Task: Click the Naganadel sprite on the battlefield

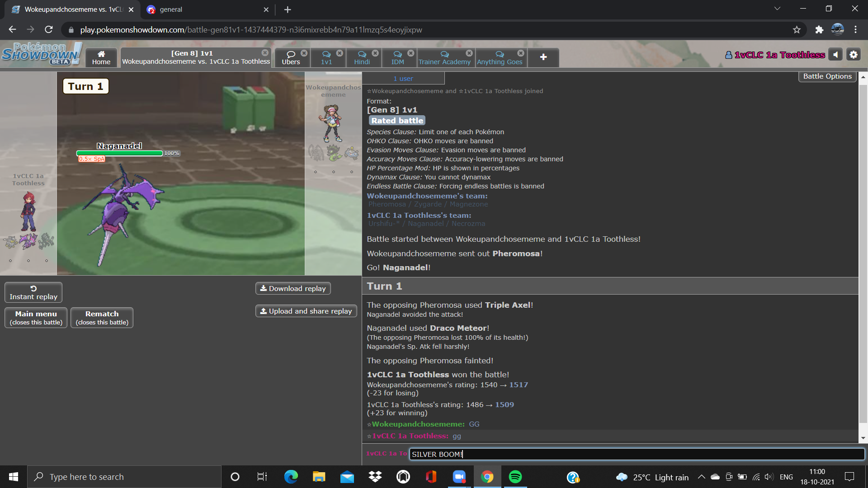Action: tap(122, 215)
